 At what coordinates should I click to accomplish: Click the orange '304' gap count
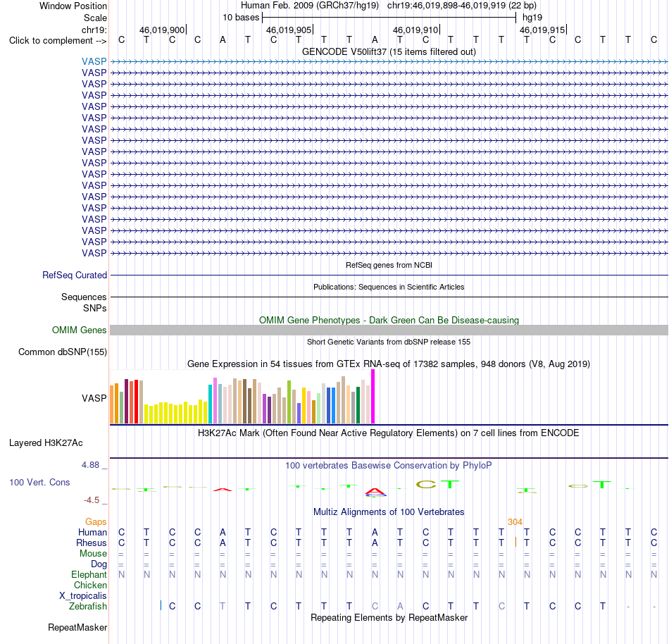(x=515, y=522)
